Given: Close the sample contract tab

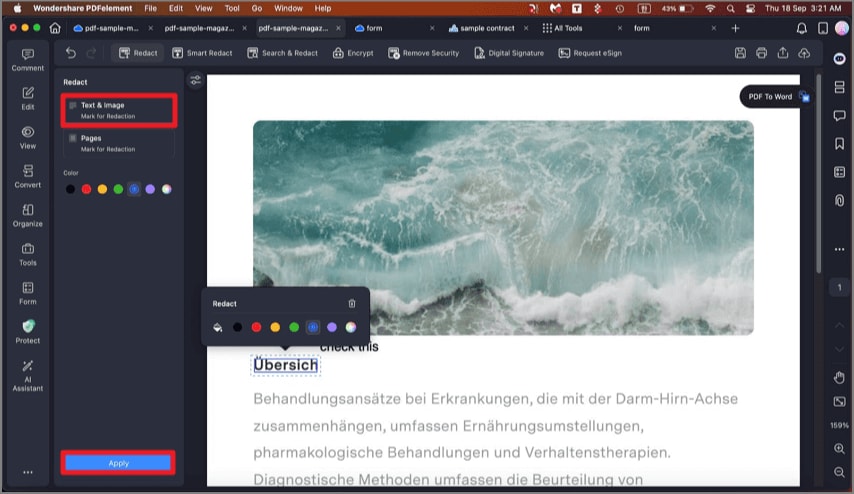Looking at the screenshot, I should (526, 28).
